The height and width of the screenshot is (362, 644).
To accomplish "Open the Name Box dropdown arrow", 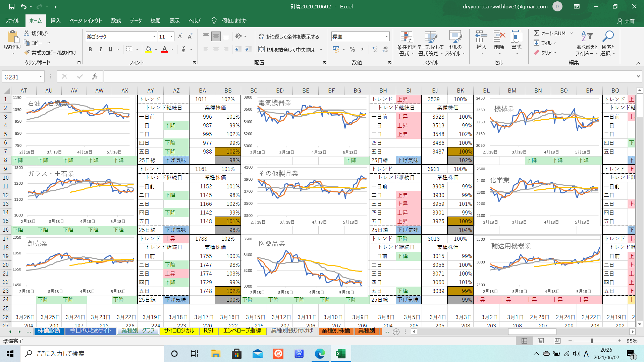I will [x=41, y=77].
